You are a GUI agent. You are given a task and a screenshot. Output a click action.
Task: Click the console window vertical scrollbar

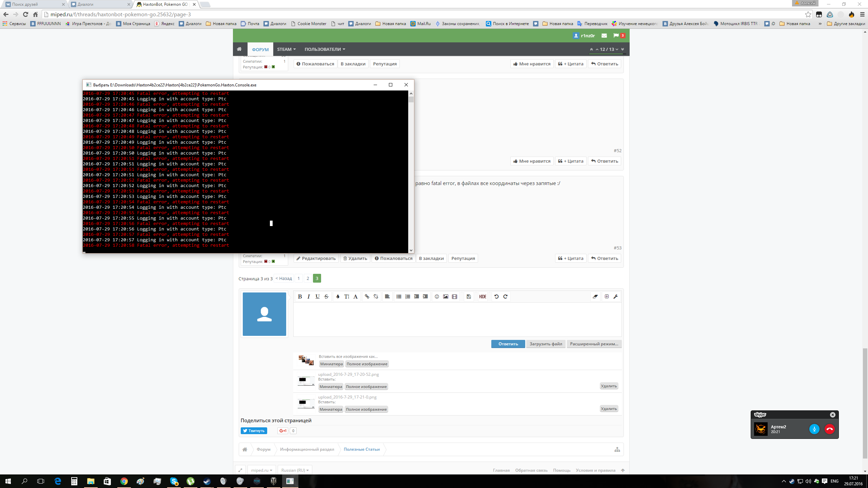411,171
